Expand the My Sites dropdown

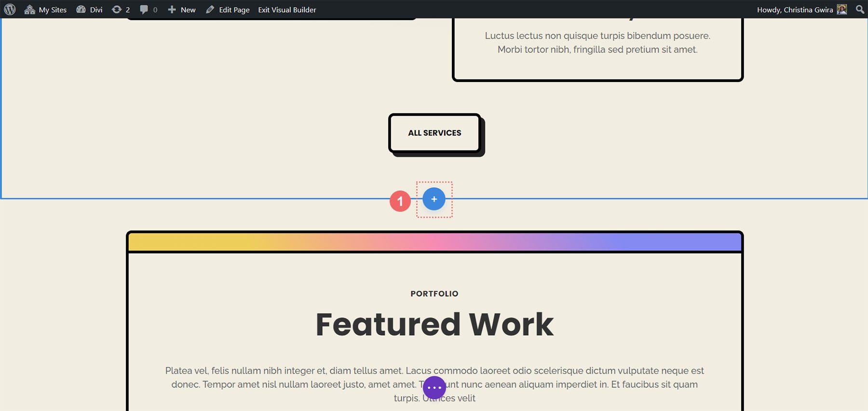coord(52,9)
